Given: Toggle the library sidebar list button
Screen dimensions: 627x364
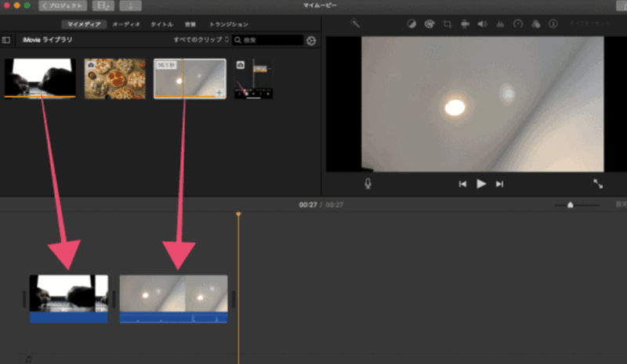Looking at the screenshot, I should [x=7, y=40].
